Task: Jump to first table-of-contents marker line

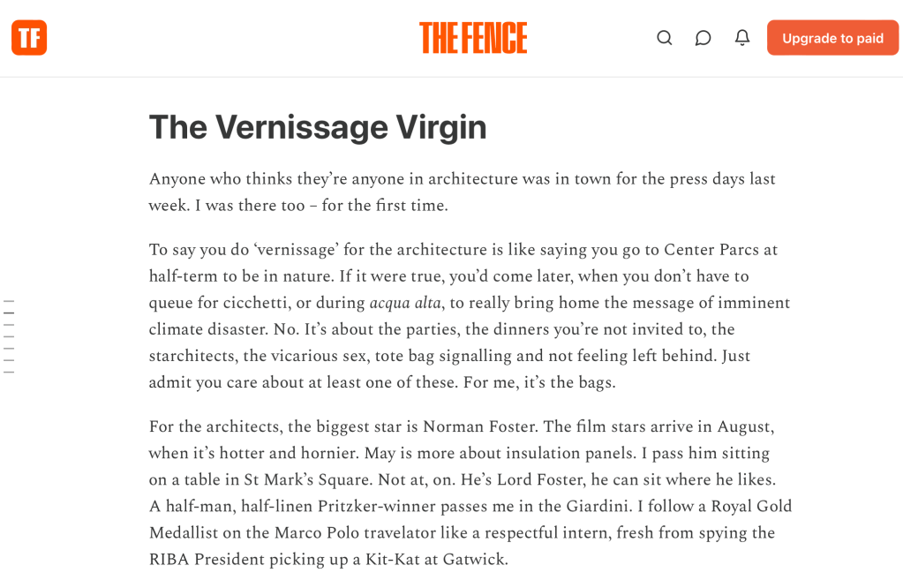Action: click(x=9, y=302)
